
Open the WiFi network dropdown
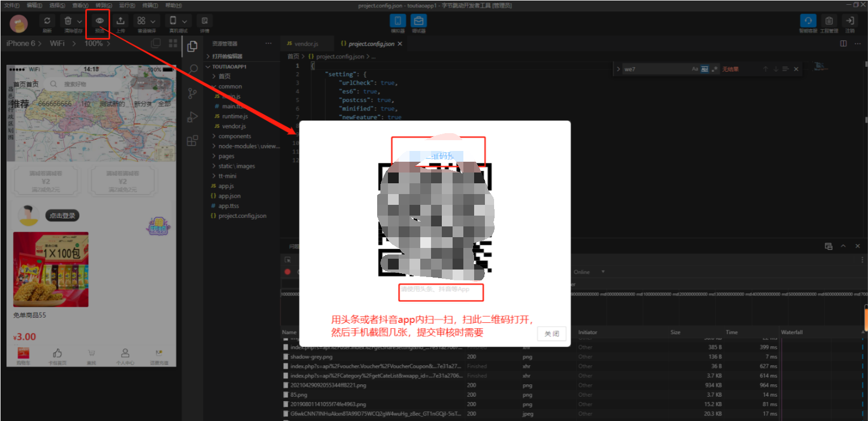63,43
